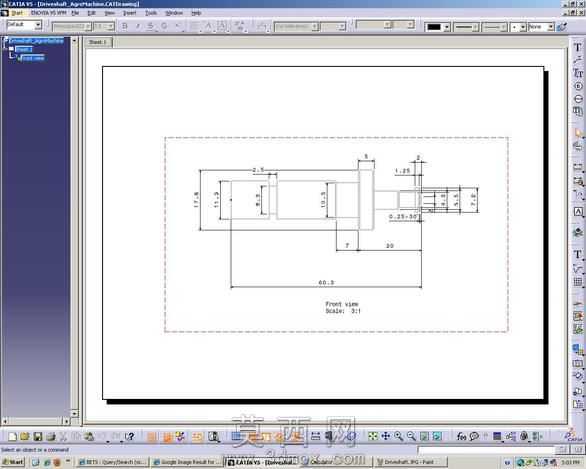Viewport: 586px width, 469px height.
Task: Click the 0.25x30° chamfer dimension
Action: coord(403,217)
